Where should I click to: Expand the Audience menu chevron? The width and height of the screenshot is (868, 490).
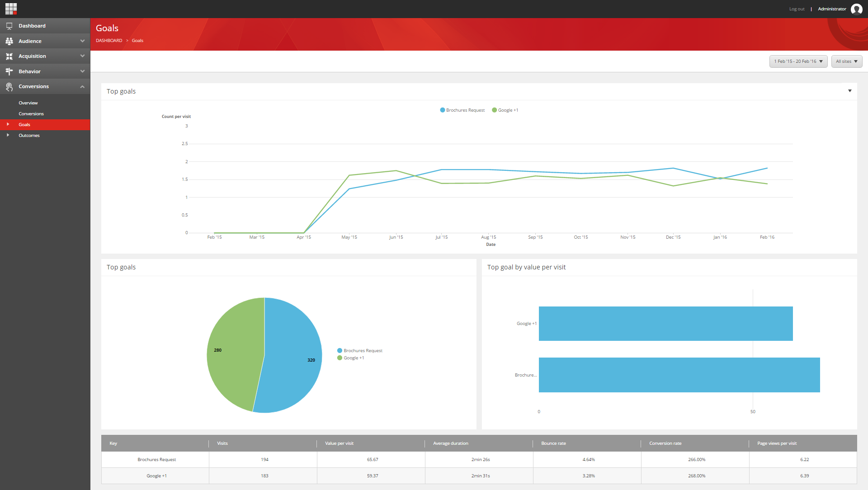(x=82, y=41)
